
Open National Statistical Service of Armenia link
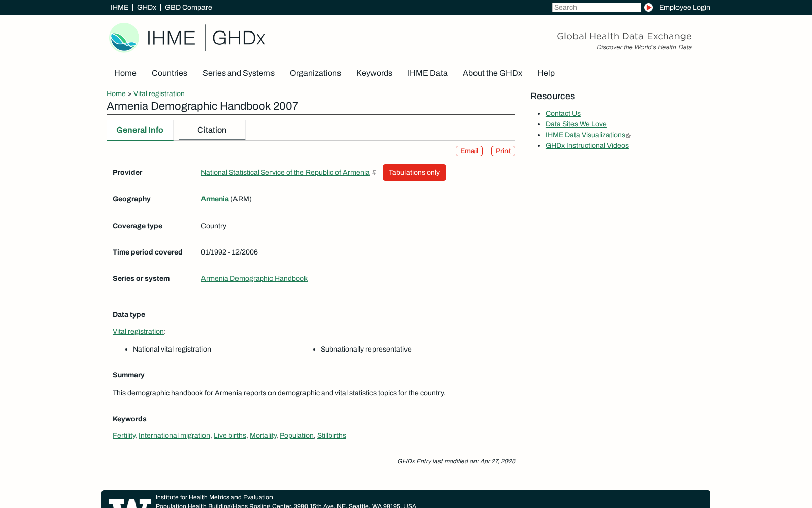[285, 172]
